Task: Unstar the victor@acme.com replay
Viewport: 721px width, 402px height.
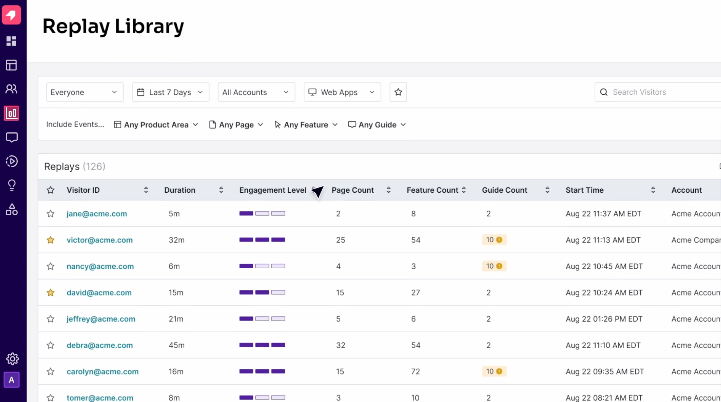Action: click(x=50, y=240)
